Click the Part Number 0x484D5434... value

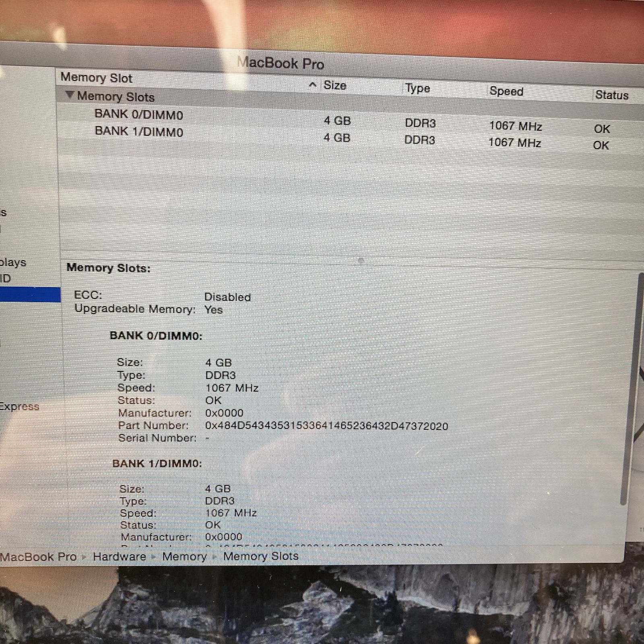pyautogui.click(x=326, y=426)
